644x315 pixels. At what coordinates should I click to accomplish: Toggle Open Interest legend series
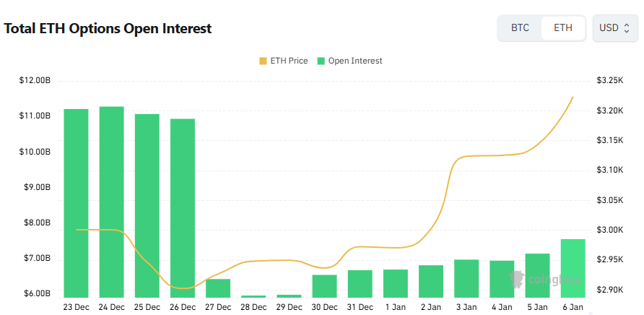click(355, 61)
